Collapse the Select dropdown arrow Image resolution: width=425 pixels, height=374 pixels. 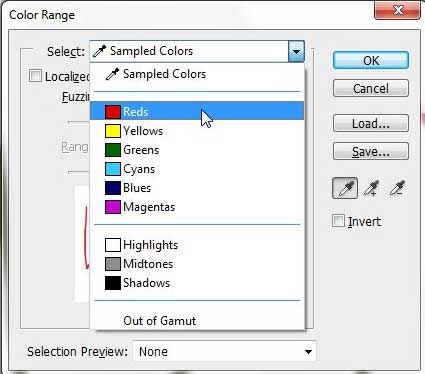click(296, 51)
